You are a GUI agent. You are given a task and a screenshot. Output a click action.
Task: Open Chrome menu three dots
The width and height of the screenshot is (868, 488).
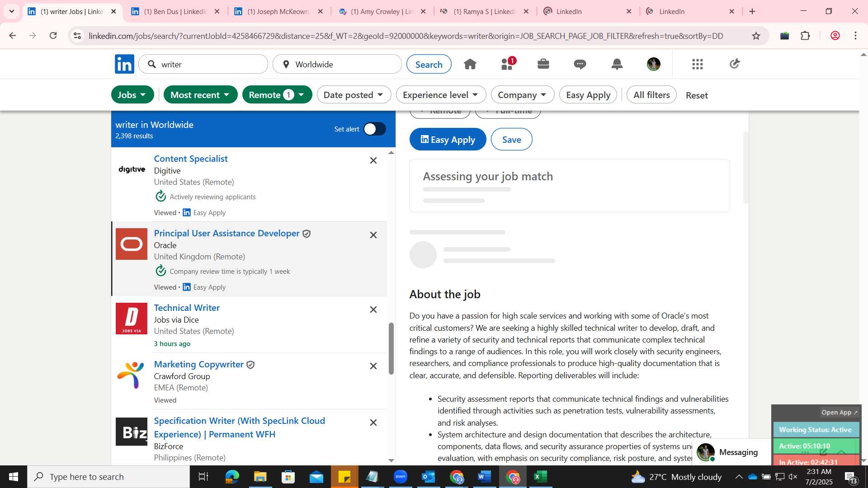pos(856,36)
